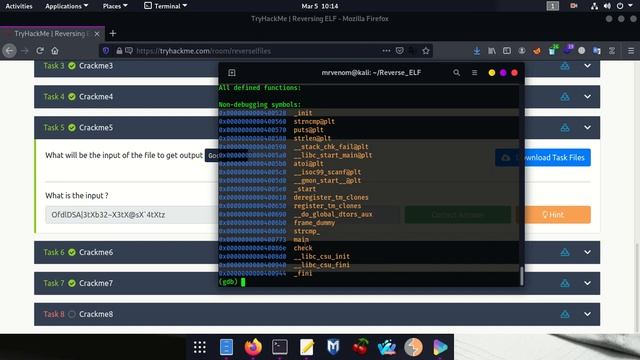Screen dimensions: 640x360
Task: Open the orange-grey globe app in dock
Action: (x=413, y=347)
